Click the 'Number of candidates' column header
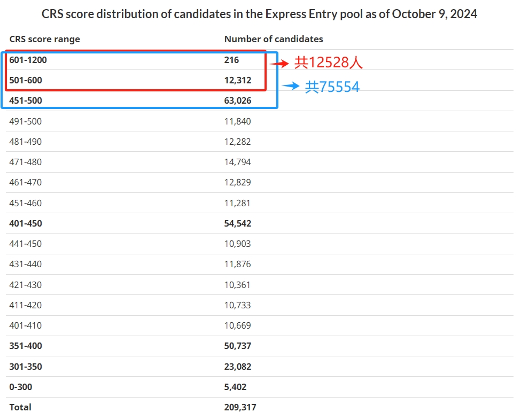Screen dimensions: 521x420 274,39
